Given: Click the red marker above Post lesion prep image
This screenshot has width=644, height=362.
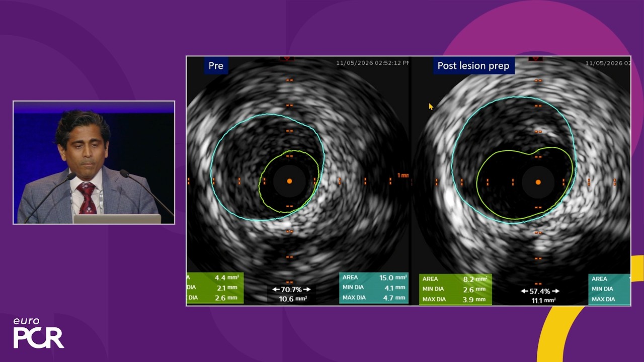Looking at the screenshot, I should tap(535, 59).
